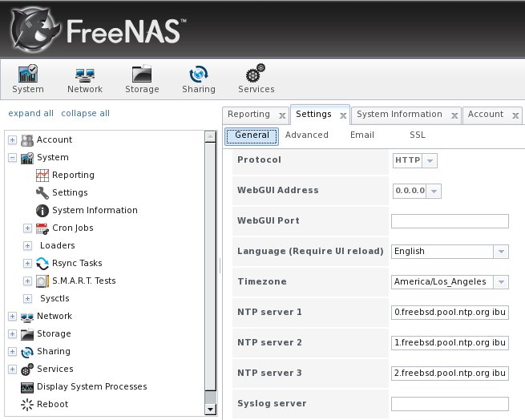Click the Network computers icon in tree
525x420 pixels.
click(x=27, y=317)
